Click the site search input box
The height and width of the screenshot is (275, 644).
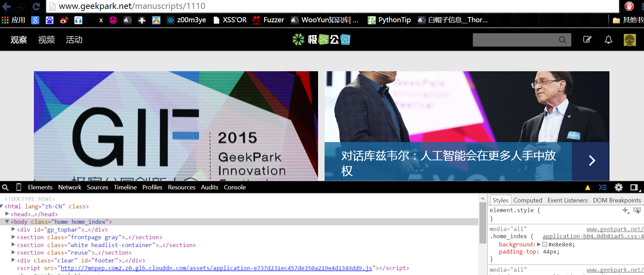(522, 40)
